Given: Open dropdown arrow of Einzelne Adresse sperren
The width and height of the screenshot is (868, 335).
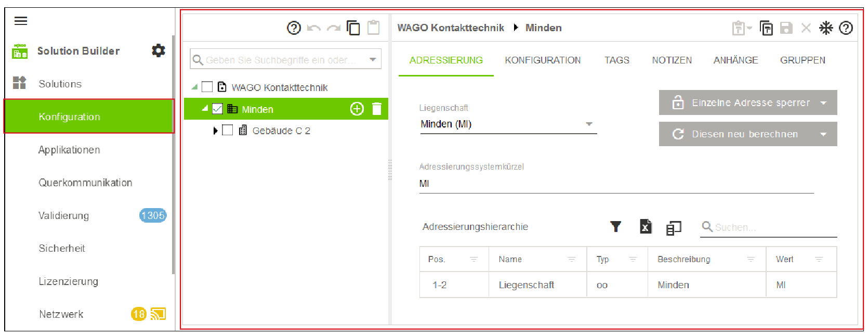Looking at the screenshot, I should click(x=823, y=103).
